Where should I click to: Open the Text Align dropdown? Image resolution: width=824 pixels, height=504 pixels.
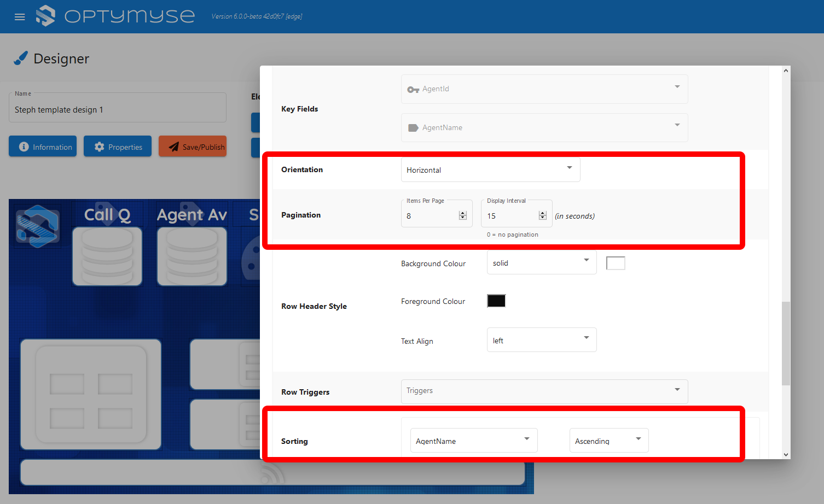(x=541, y=340)
